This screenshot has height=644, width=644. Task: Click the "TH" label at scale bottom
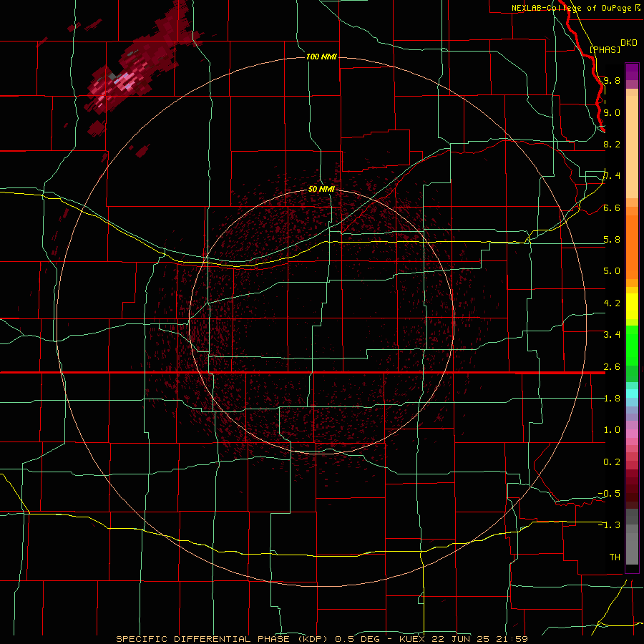(x=615, y=557)
